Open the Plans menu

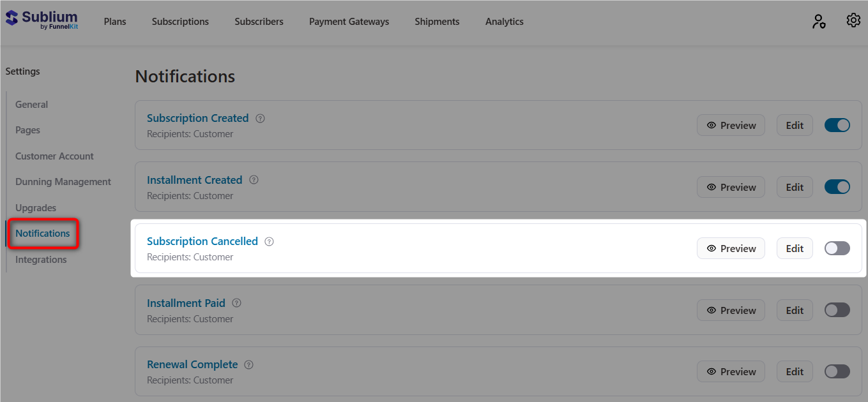[115, 21]
